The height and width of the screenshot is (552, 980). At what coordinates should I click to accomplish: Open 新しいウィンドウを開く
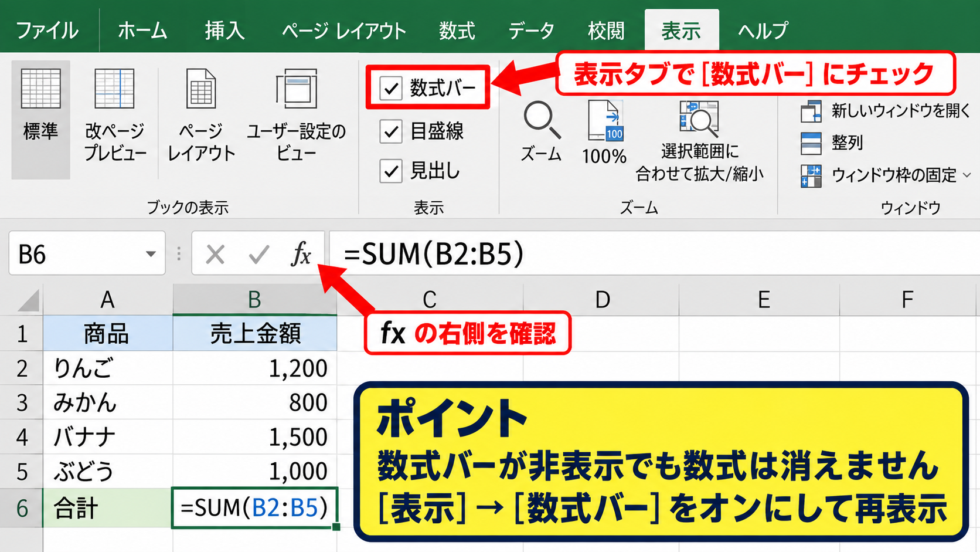tap(885, 111)
